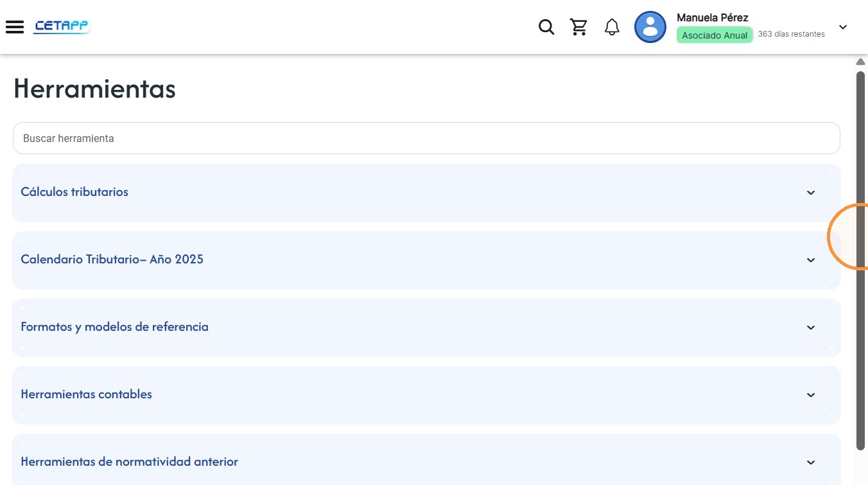
Task: Click the scrollbar up arrow
Action: point(861,62)
